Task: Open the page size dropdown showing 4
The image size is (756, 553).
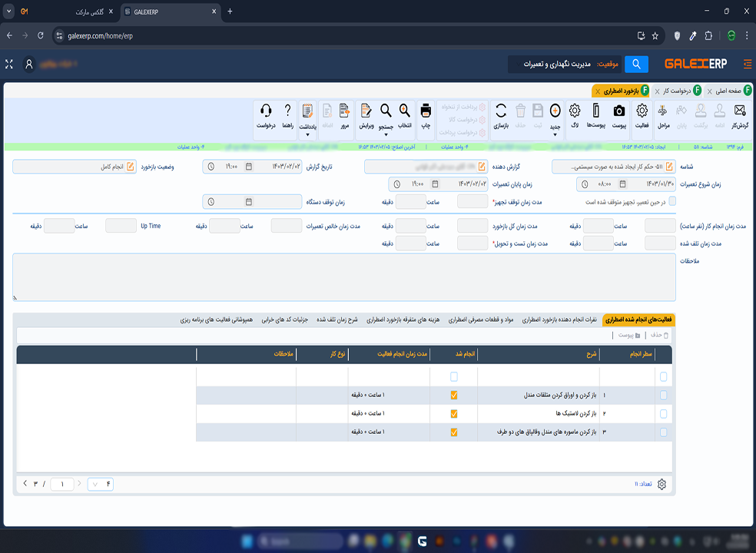Action: point(101,484)
